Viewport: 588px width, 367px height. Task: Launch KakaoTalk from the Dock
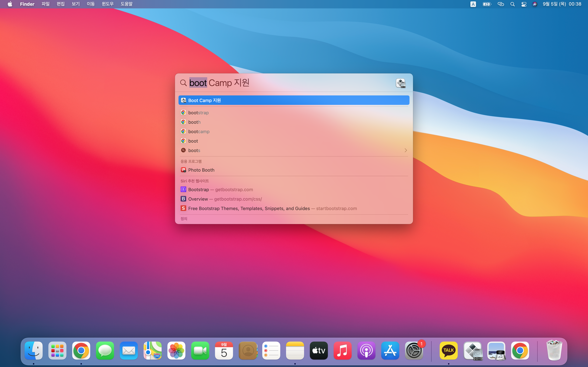[448, 351]
